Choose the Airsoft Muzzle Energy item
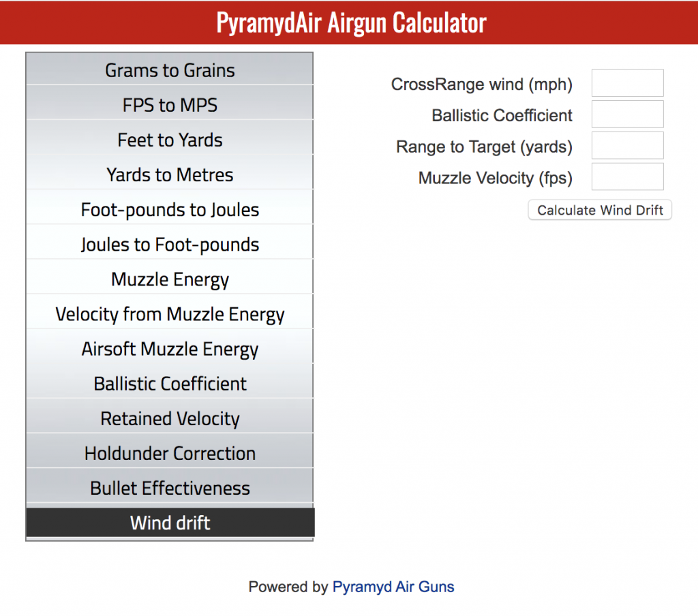 [170, 348]
